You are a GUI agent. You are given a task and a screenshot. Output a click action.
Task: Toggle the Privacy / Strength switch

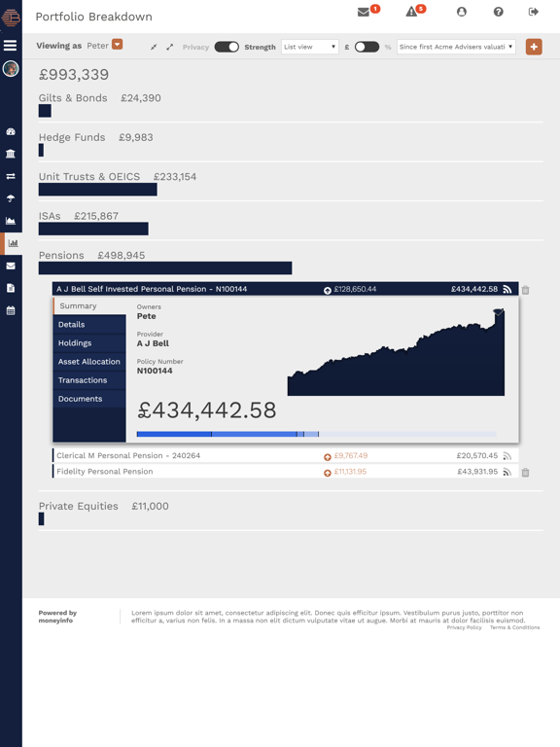coord(227,47)
